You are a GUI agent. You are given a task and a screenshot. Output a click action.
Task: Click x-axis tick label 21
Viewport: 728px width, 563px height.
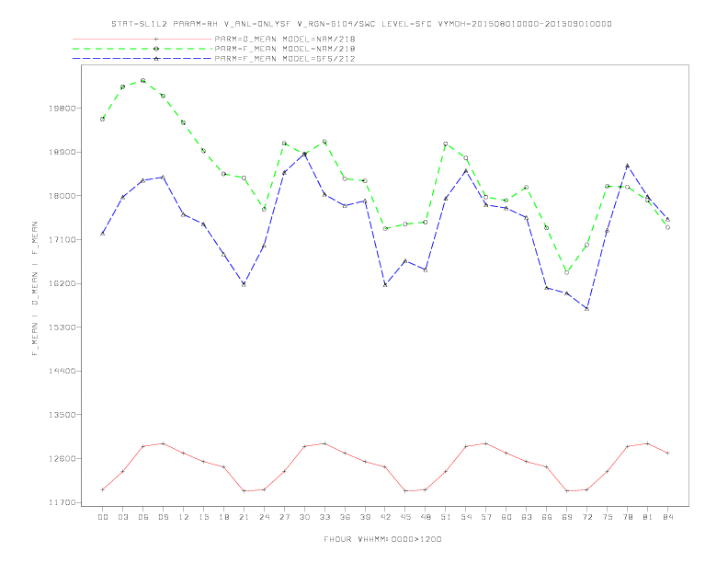(244, 517)
